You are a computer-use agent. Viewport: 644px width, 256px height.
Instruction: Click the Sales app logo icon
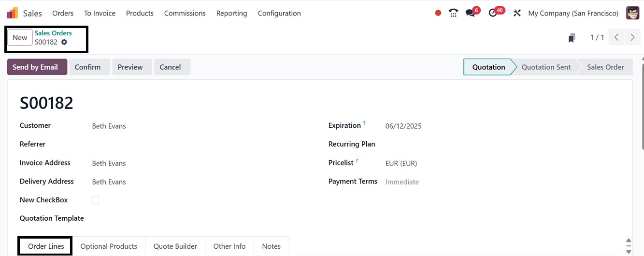click(x=13, y=13)
